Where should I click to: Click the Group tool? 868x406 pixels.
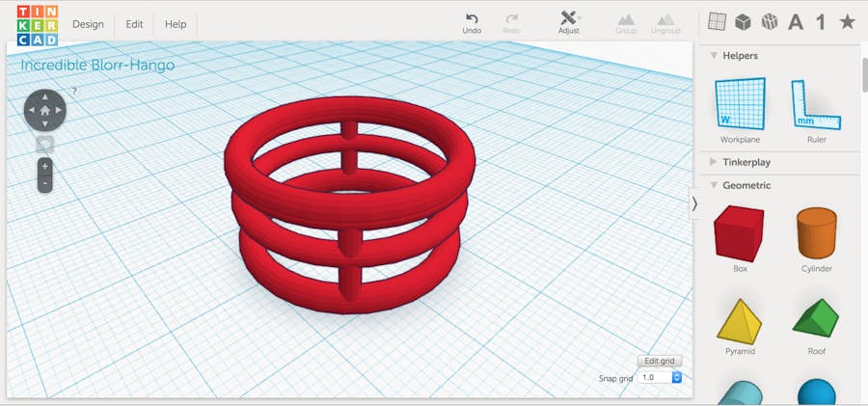[x=626, y=23]
